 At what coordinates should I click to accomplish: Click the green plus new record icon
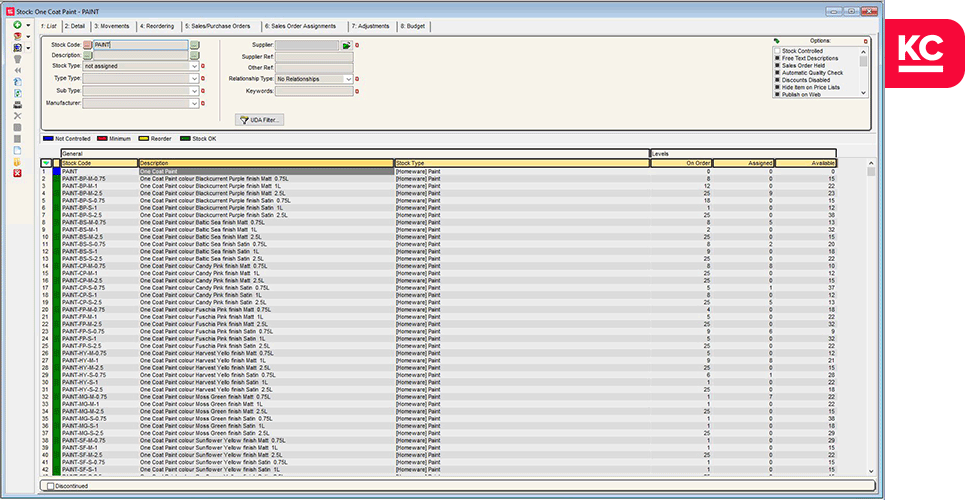tap(17, 25)
